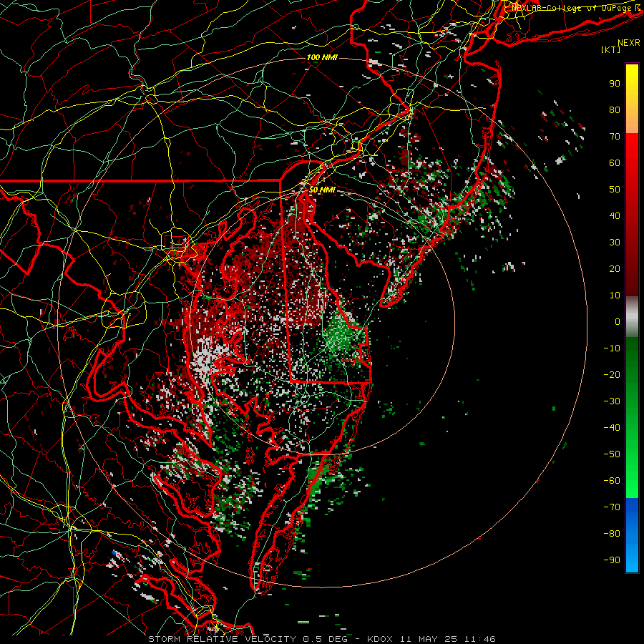The width and height of the screenshot is (644, 644).
Task: Click the "-70" scale value
Action: click(612, 507)
